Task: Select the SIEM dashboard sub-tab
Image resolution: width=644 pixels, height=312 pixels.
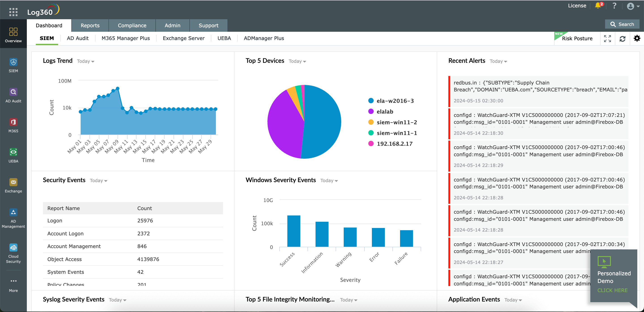Action: coord(47,38)
